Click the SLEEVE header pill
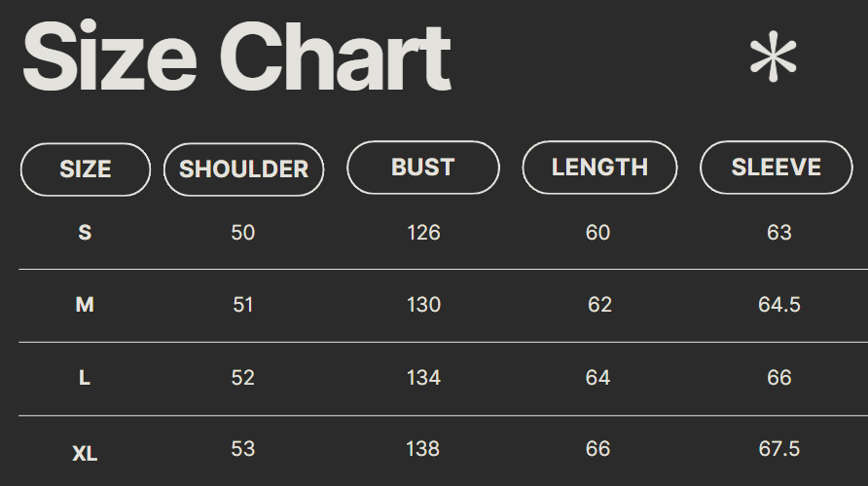This screenshot has height=486, width=868. click(x=777, y=168)
